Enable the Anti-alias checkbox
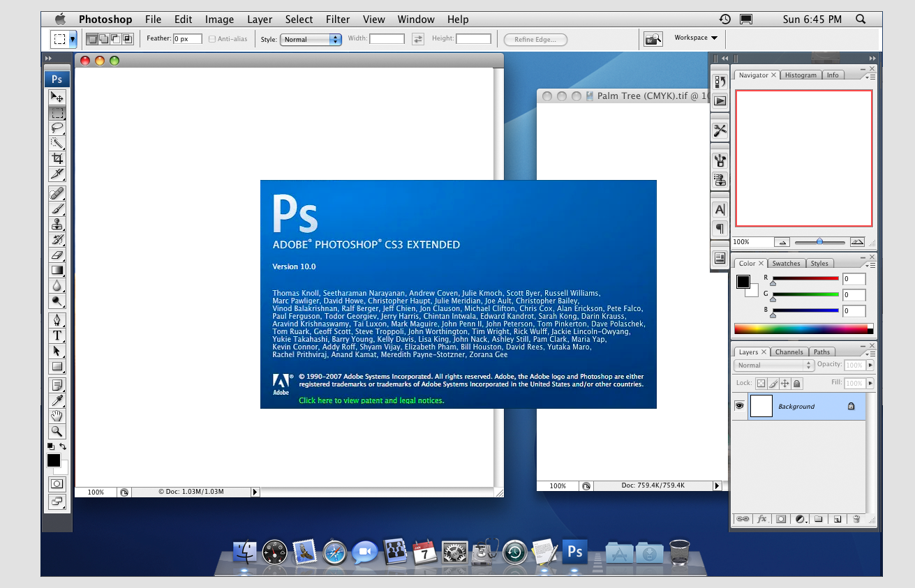 tap(212, 39)
